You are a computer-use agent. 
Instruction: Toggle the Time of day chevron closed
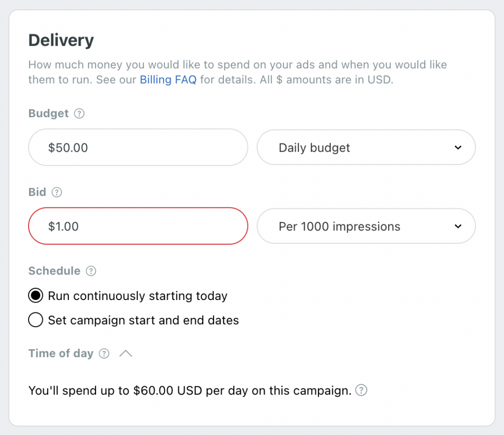[x=126, y=353]
